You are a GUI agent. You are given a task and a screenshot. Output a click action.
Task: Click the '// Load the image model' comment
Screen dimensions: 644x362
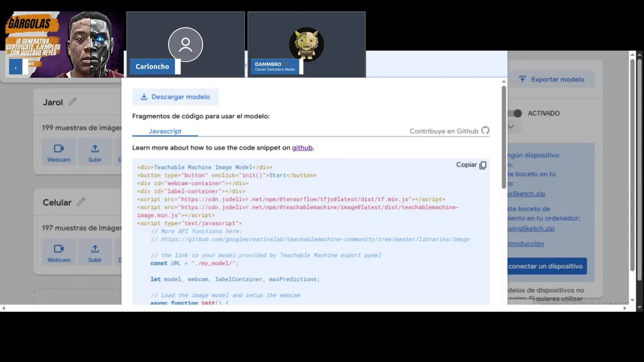(225, 295)
